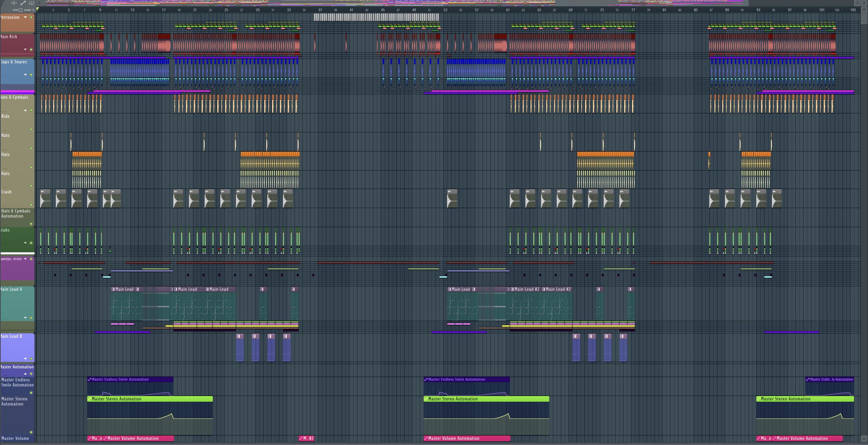
Task: Click the first Master Volume Automation clip
Action: tap(133, 439)
